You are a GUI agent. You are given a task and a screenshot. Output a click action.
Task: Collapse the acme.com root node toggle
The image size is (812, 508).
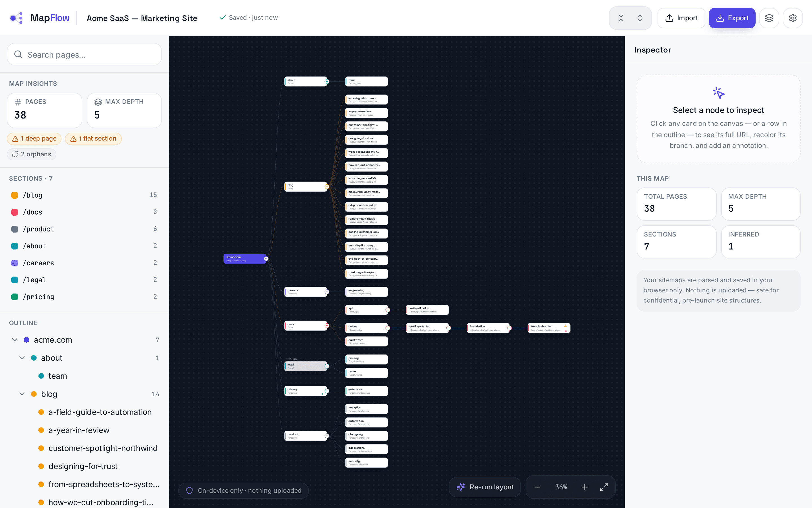(x=266, y=259)
